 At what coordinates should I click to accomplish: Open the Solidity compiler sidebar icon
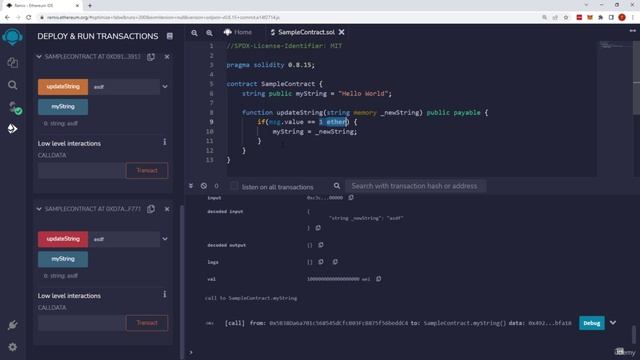click(x=14, y=107)
